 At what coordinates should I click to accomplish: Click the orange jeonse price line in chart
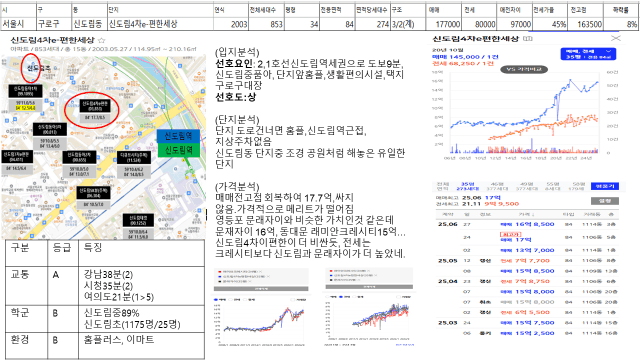[543, 127]
